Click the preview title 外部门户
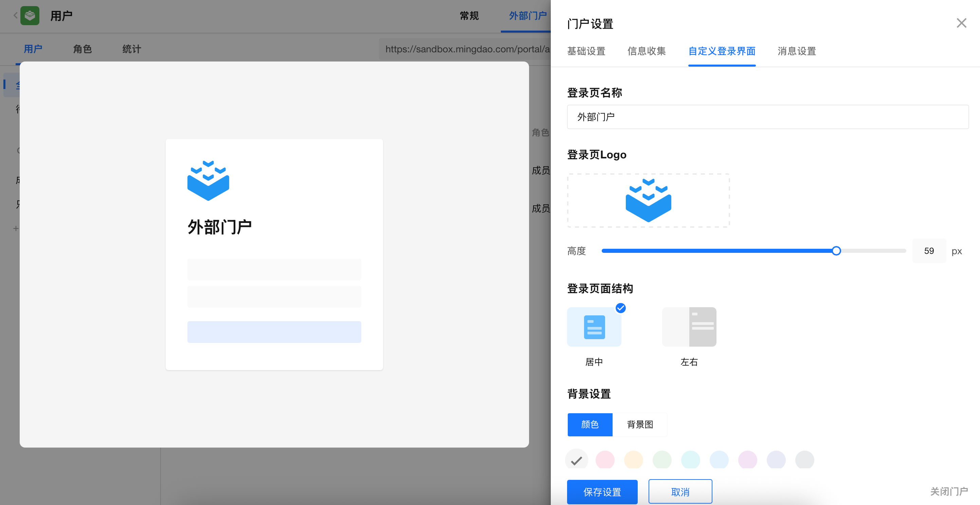980x505 pixels. pos(219,227)
